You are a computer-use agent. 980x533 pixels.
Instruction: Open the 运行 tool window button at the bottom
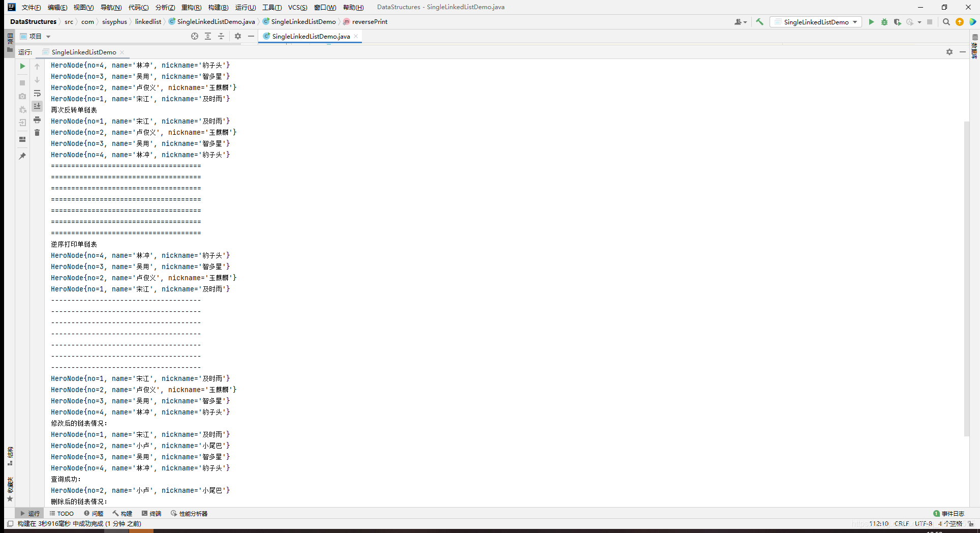click(29, 513)
